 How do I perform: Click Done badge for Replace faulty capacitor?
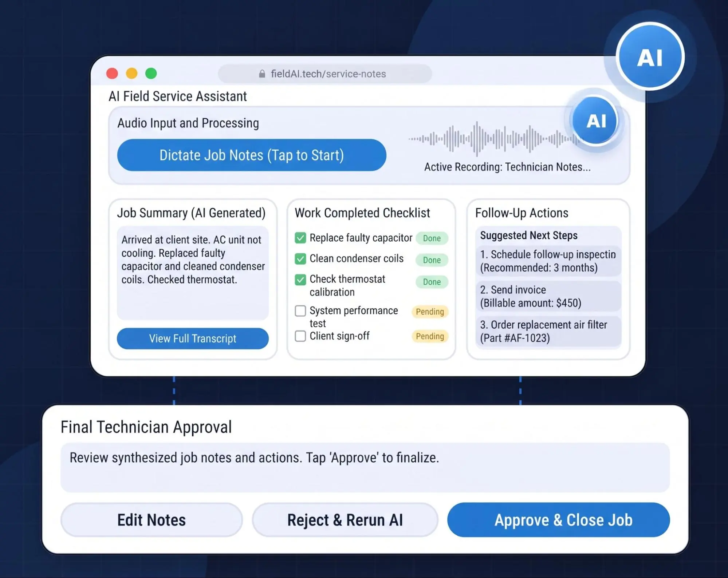[432, 238]
